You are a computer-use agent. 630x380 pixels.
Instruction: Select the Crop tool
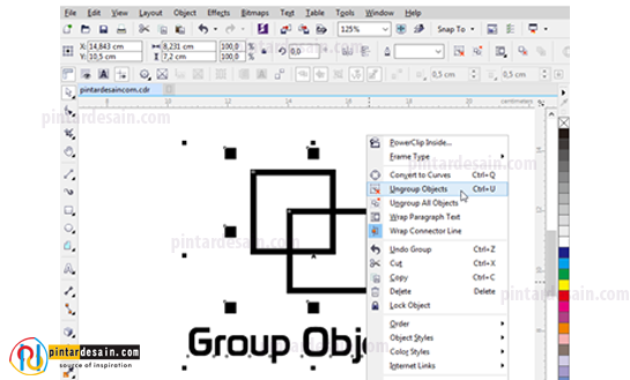pos(69,133)
